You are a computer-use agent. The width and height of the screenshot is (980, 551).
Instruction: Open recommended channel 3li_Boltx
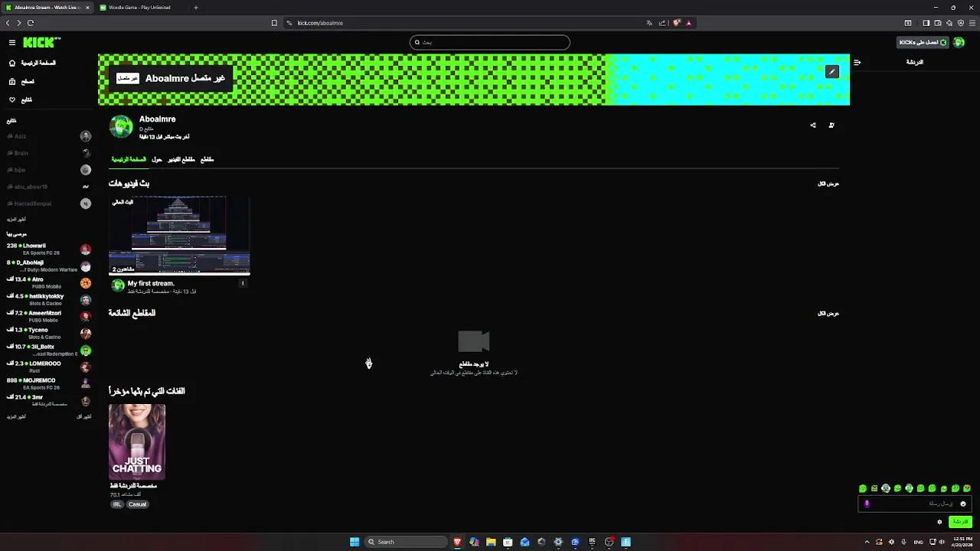click(x=49, y=350)
